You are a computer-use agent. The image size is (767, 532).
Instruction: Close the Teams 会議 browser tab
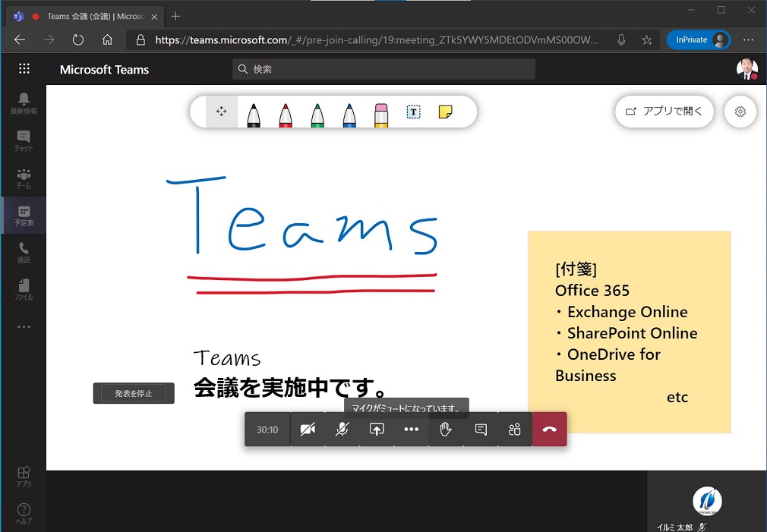pos(154,17)
